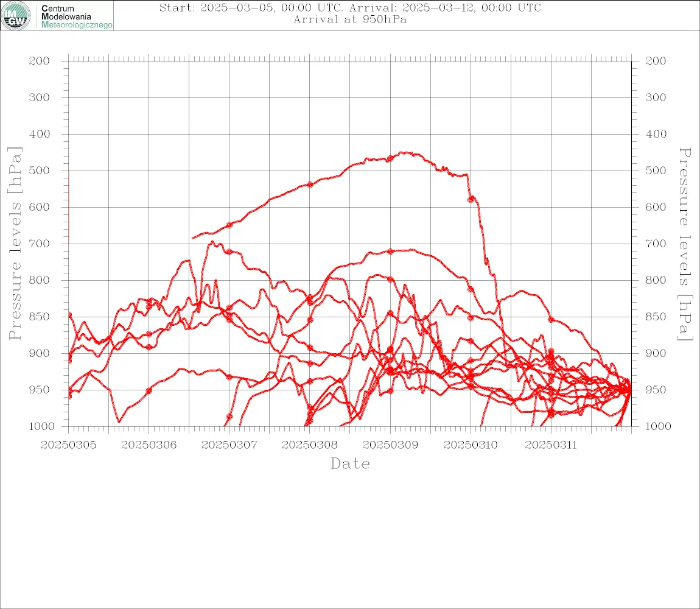Select the Start and Arrival UTC title line
The image size is (700, 609).
click(350, 8)
